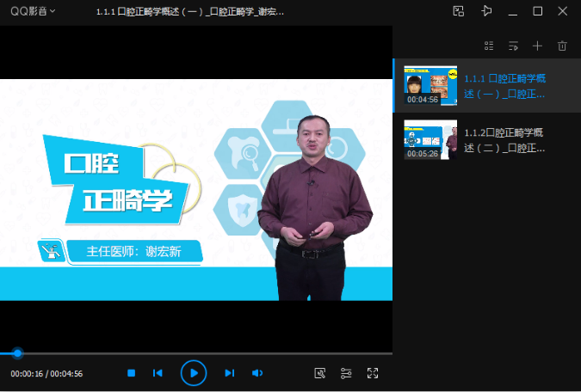Add a file to the playlist
Image resolution: width=581 pixels, height=392 pixels.
point(538,46)
